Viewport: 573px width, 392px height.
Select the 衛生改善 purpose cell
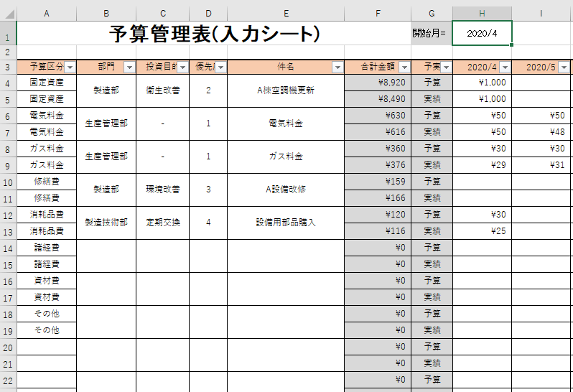pos(162,90)
